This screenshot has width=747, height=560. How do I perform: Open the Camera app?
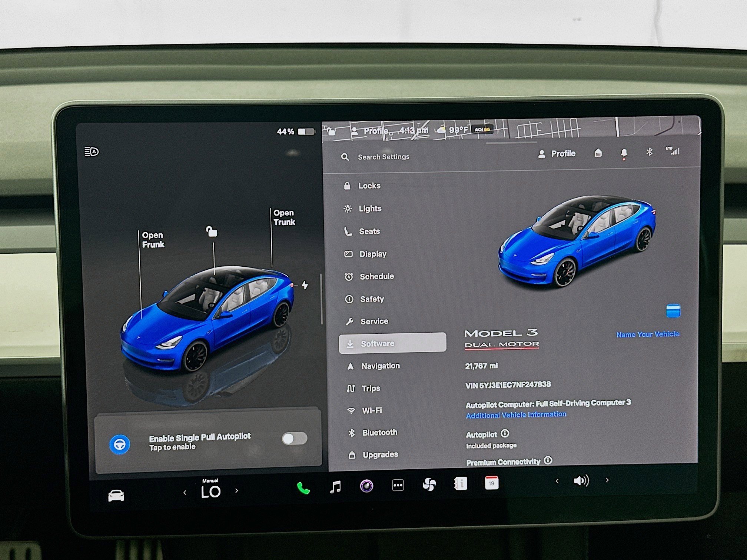[366, 486]
